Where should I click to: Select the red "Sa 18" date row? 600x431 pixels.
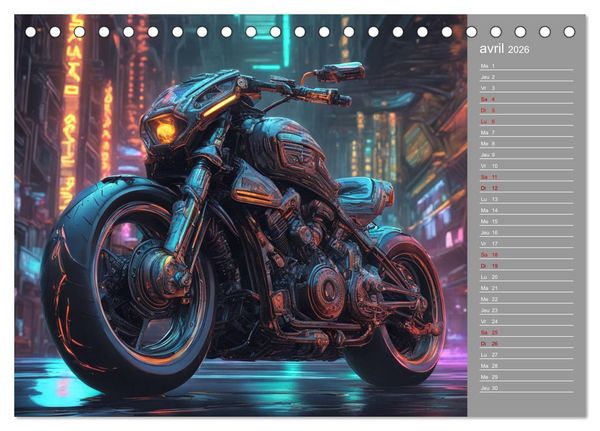pyautogui.click(x=527, y=255)
